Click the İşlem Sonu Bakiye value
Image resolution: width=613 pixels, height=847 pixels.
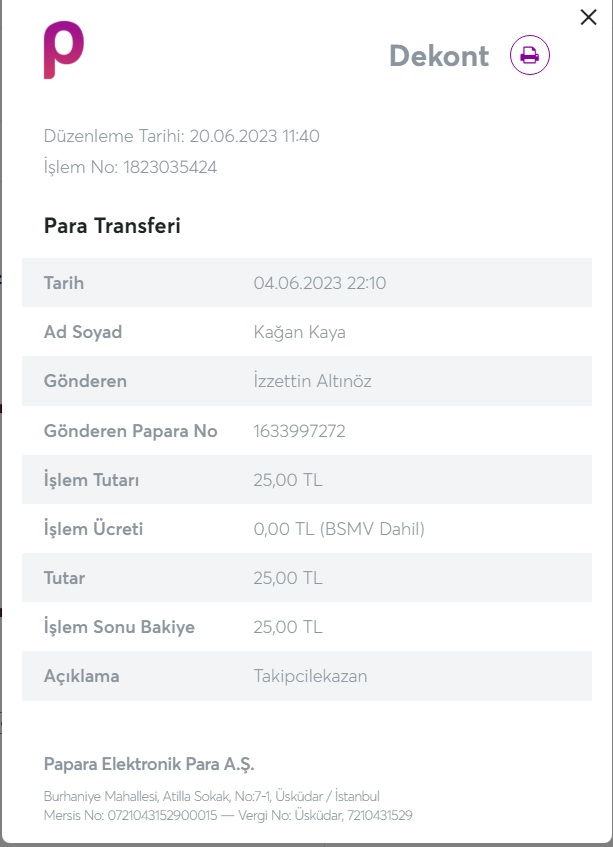tap(288, 627)
